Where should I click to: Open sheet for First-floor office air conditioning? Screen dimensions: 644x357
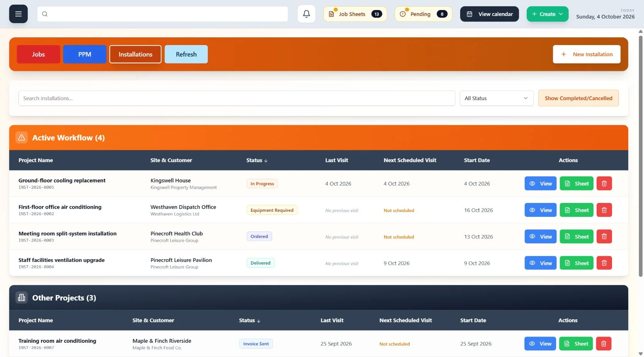click(577, 210)
